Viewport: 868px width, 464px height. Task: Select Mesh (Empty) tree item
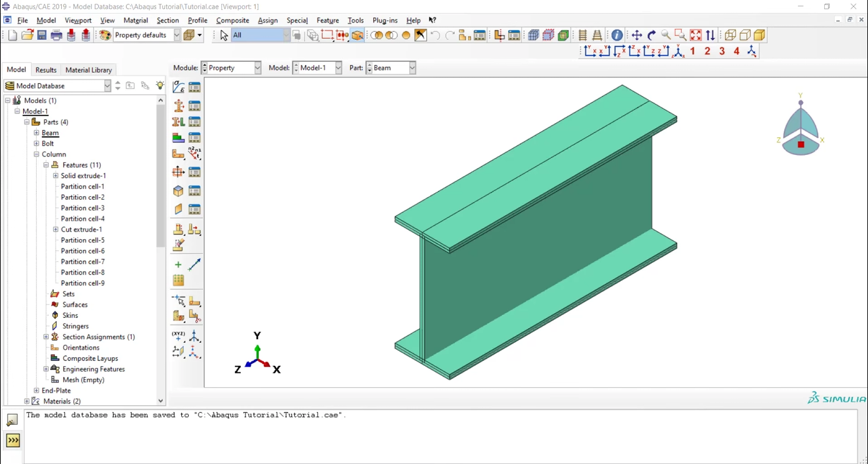(x=83, y=380)
